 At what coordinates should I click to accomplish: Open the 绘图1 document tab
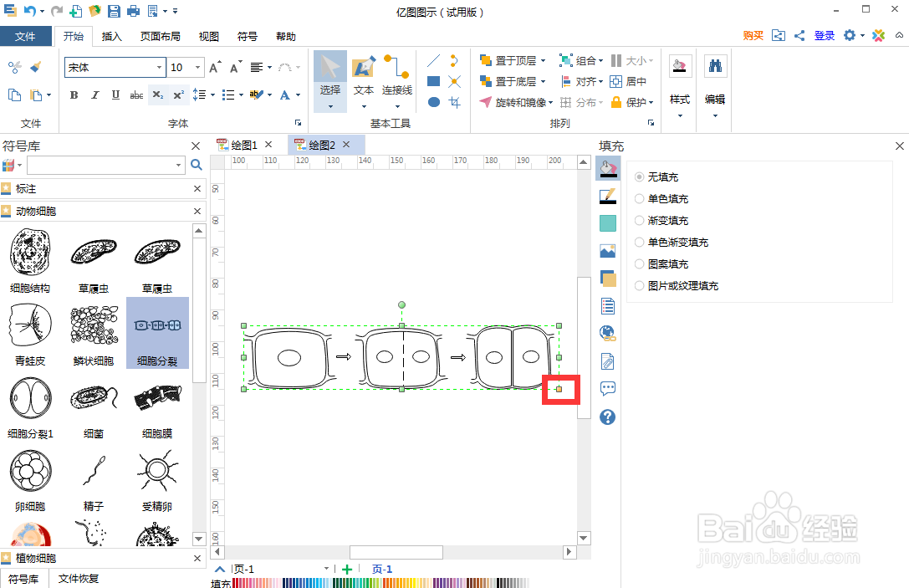(243, 144)
